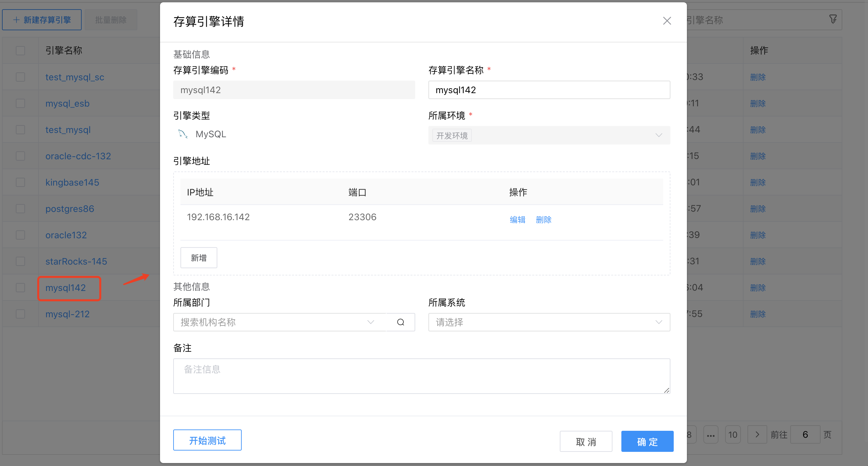
Task: Click the pagination ellipsis to jump pages
Action: pos(711,434)
